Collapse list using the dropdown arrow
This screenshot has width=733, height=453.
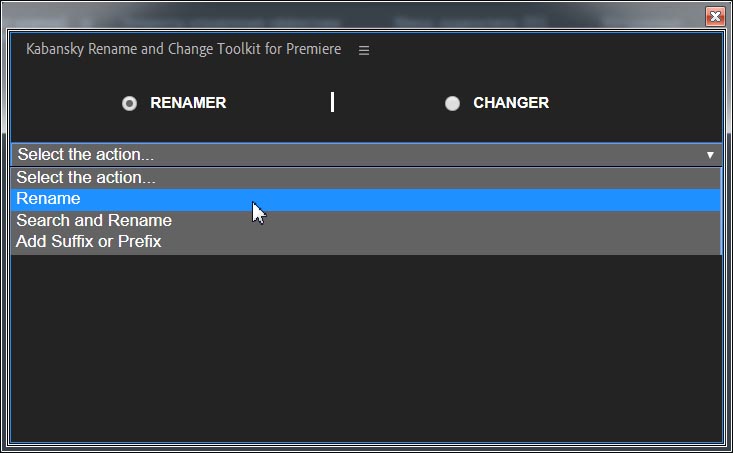(x=710, y=155)
